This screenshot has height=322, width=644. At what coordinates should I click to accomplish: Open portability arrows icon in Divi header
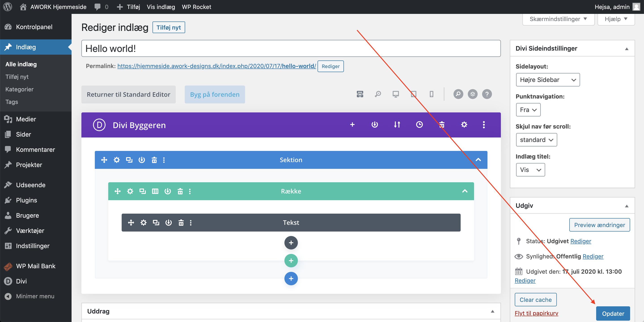(397, 125)
